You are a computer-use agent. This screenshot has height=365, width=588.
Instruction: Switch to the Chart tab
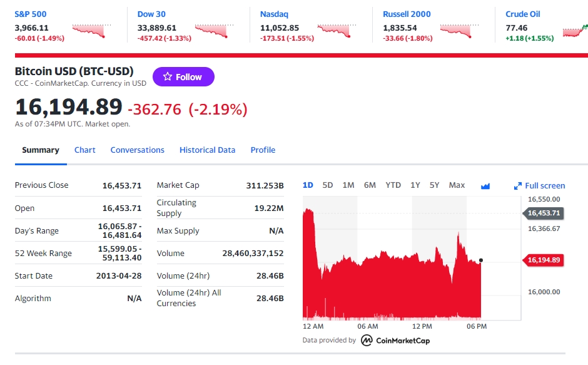[85, 150]
